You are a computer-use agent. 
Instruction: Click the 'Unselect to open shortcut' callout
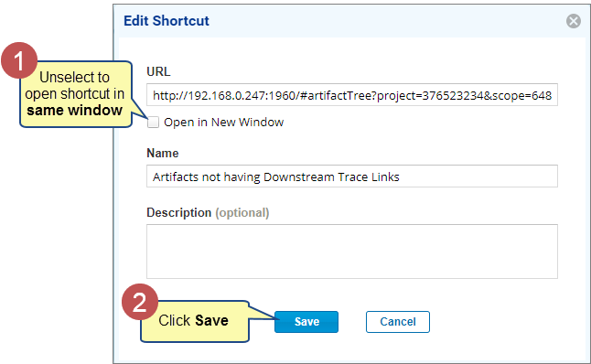(75, 94)
